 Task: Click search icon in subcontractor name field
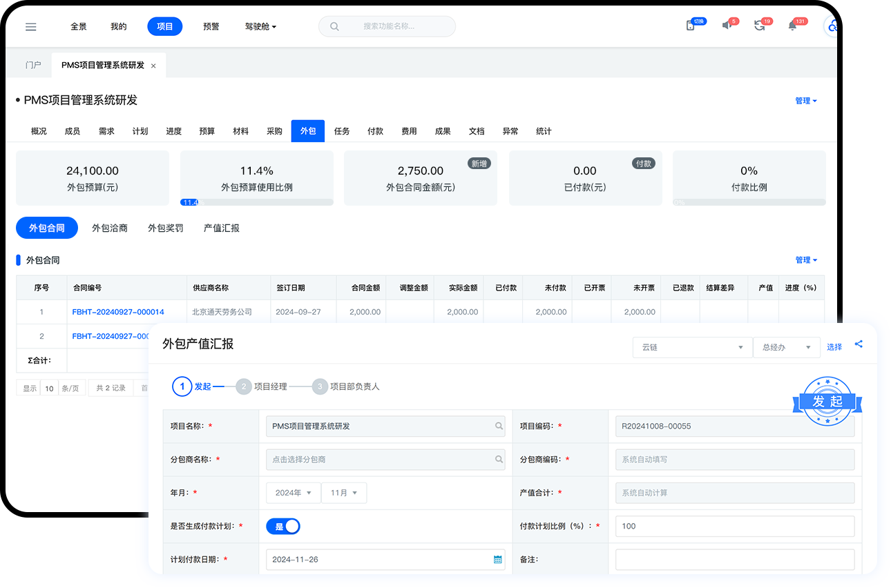[x=499, y=460]
